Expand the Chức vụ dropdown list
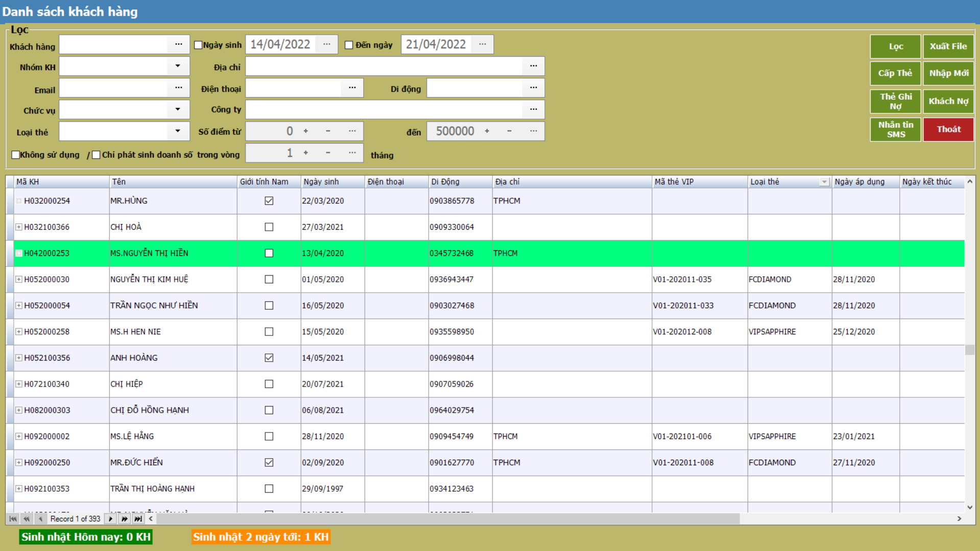Image resolution: width=980 pixels, height=551 pixels. 177,110
